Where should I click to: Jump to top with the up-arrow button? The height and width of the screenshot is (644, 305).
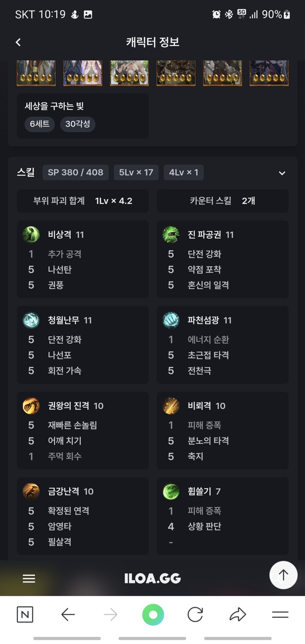pos(283,575)
